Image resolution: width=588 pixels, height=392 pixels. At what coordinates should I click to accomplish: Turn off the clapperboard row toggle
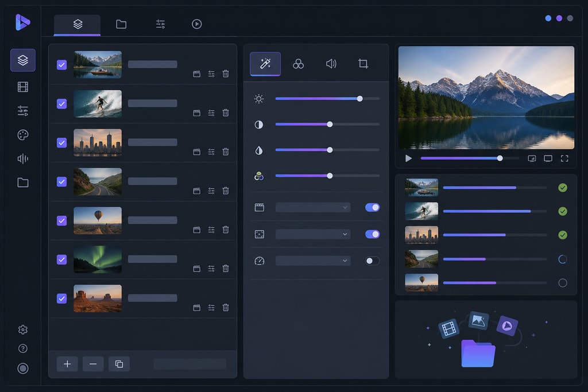[372, 207]
